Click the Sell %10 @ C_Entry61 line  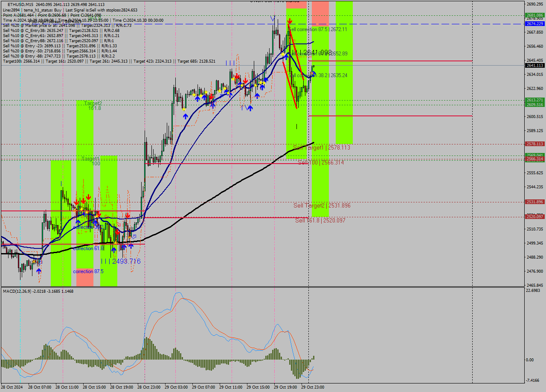[x=61, y=35]
